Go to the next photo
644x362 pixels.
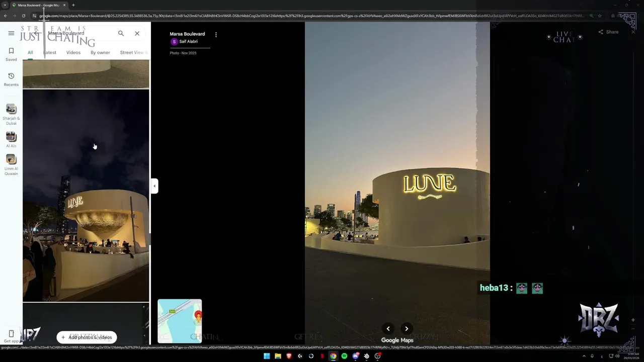(407, 329)
